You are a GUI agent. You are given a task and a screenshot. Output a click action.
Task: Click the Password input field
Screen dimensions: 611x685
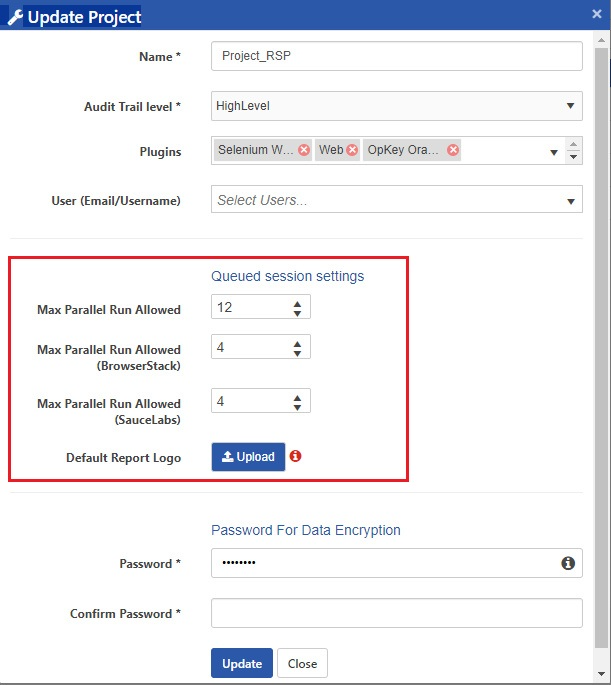pyautogui.click(x=385, y=564)
